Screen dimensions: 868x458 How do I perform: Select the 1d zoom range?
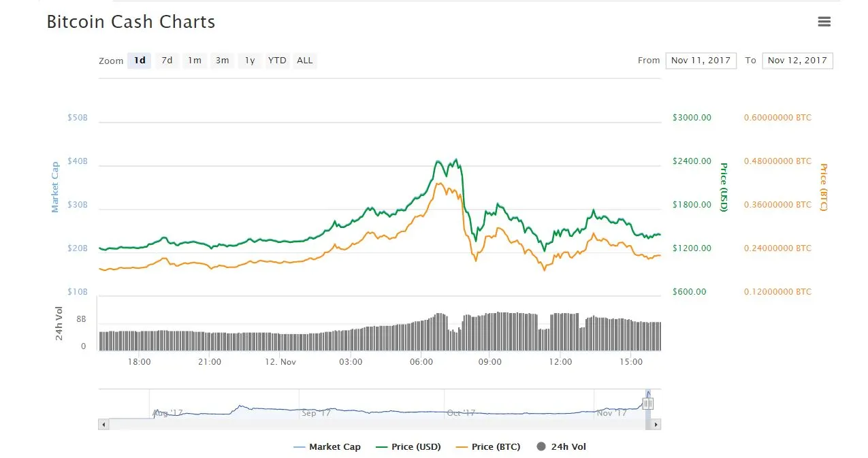point(140,61)
